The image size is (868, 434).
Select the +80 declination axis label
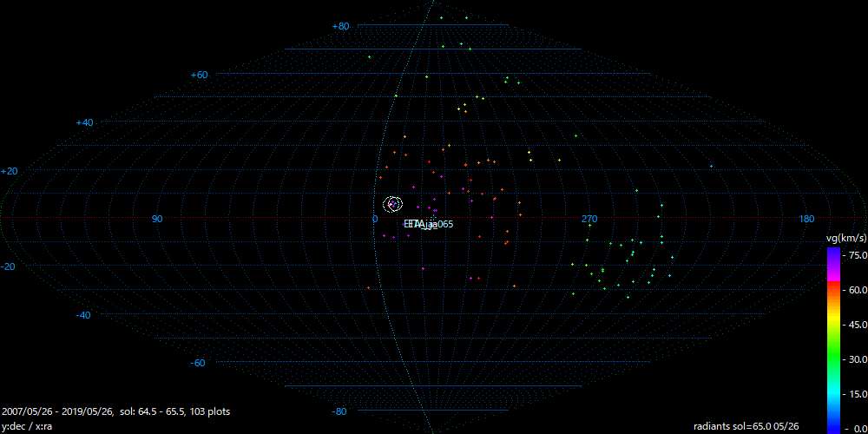(340, 27)
